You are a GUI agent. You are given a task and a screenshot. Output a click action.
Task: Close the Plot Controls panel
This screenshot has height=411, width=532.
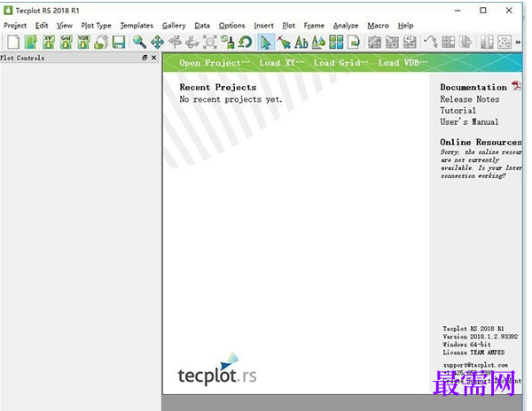(154, 58)
